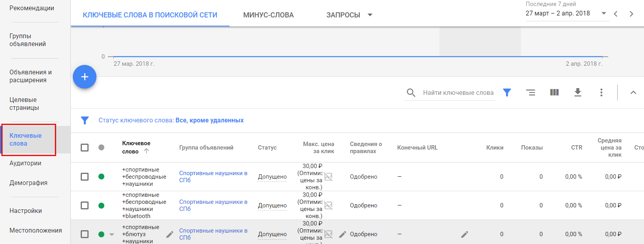Open the segment lines icon
This screenshot has width=644, height=244.
point(531,92)
